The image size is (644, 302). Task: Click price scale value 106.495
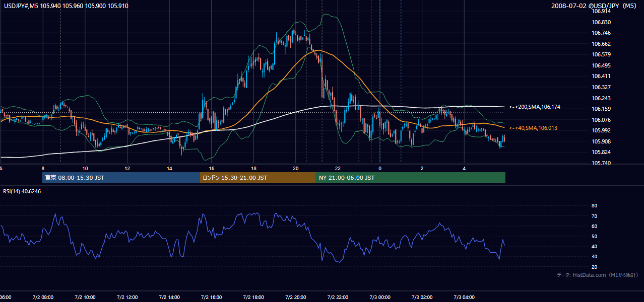click(601, 65)
